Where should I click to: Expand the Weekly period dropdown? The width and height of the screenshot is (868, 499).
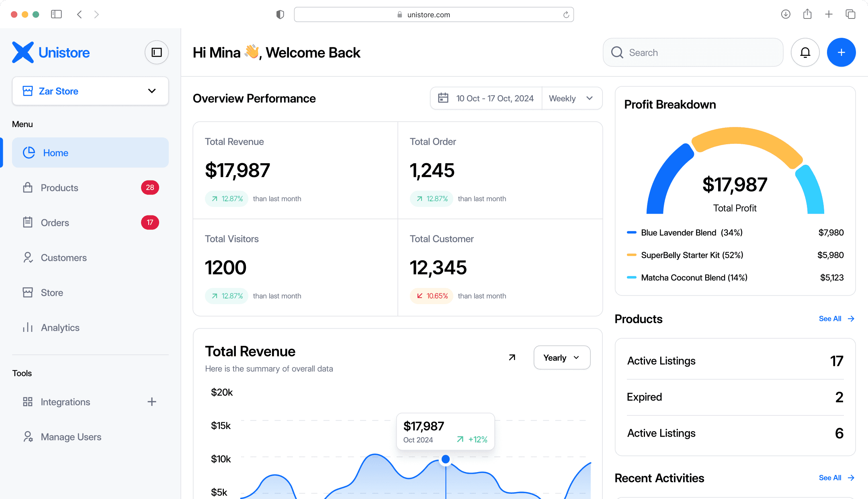click(x=572, y=98)
